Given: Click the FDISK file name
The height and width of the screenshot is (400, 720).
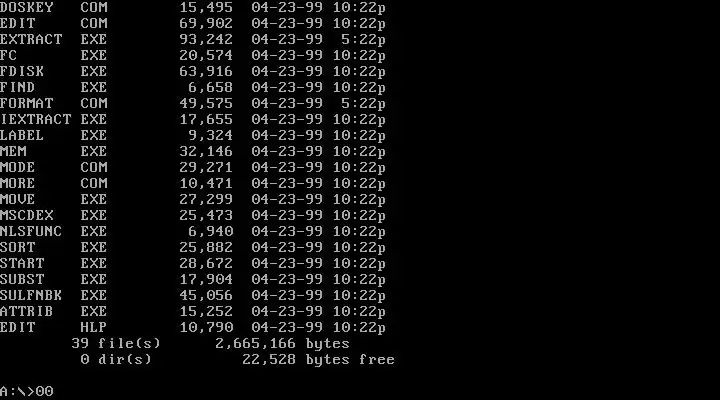Looking at the screenshot, I should (22, 72).
